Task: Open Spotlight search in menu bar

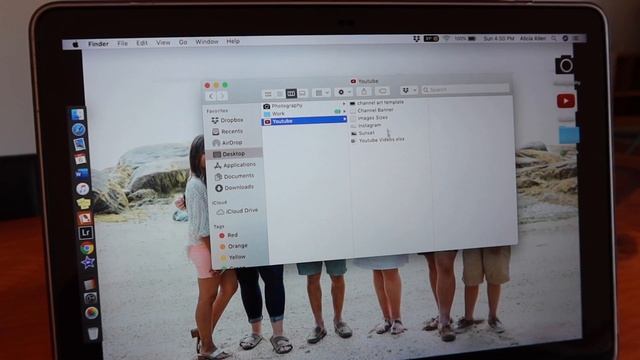Action: coord(553,38)
